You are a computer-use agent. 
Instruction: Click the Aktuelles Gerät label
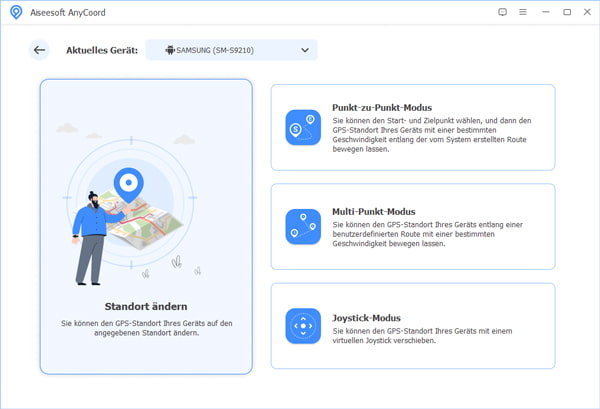tap(101, 50)
